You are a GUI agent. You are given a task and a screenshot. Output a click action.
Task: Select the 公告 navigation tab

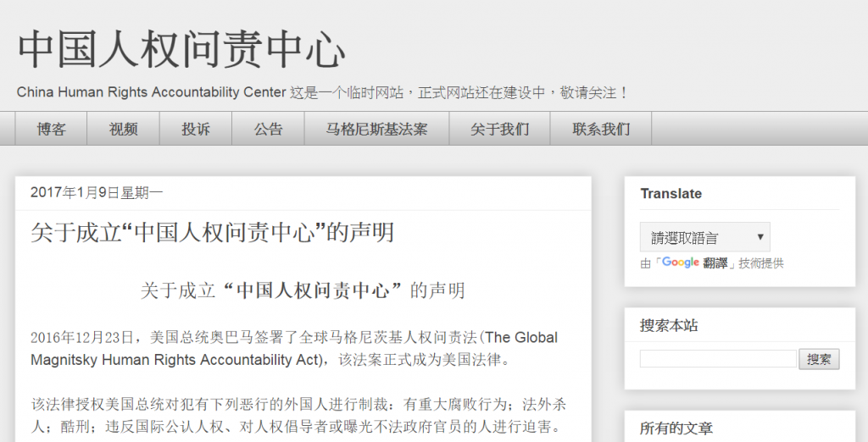(x=268, y=130)
